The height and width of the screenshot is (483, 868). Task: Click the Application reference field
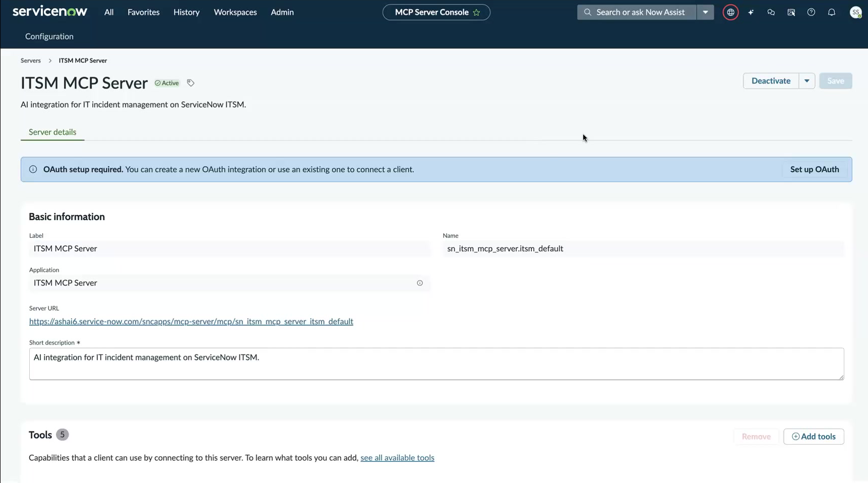click(229, 283)
